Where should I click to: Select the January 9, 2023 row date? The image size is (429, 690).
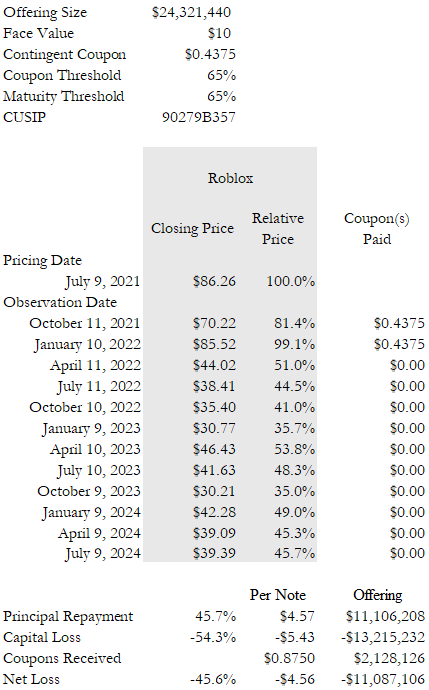pos(91,428)
